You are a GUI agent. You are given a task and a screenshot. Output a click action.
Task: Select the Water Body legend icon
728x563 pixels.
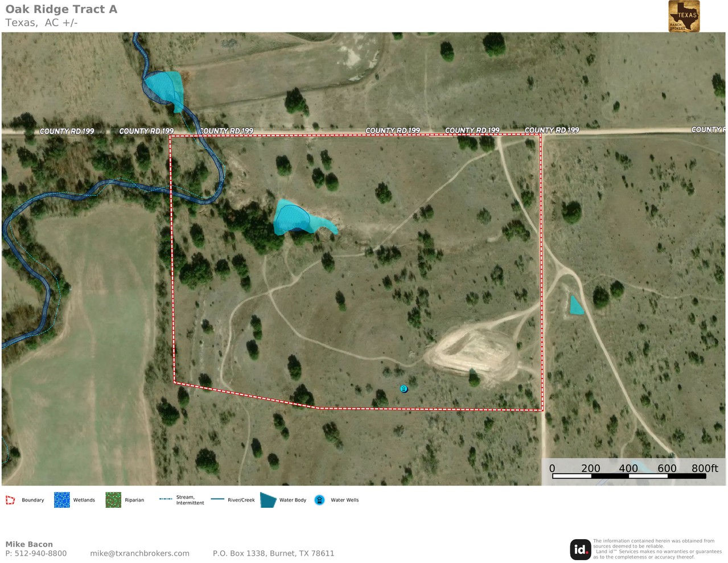(x=268, y=500)
